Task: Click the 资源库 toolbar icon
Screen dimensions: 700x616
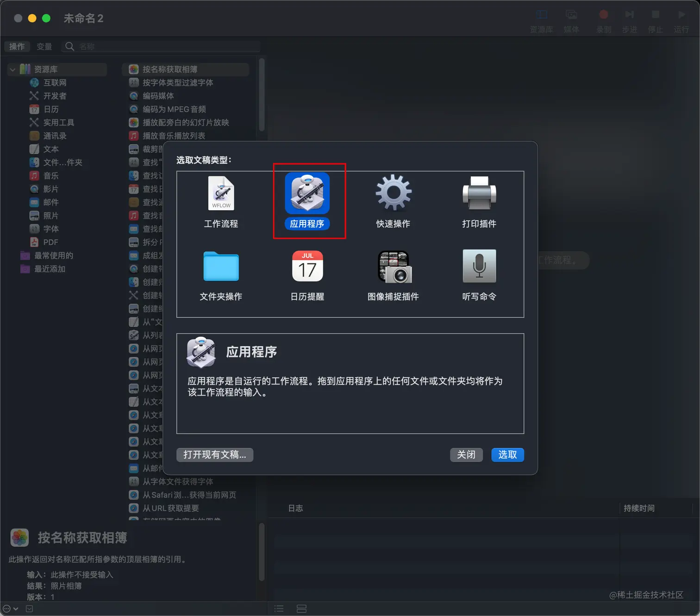Action: coord(541,15)
